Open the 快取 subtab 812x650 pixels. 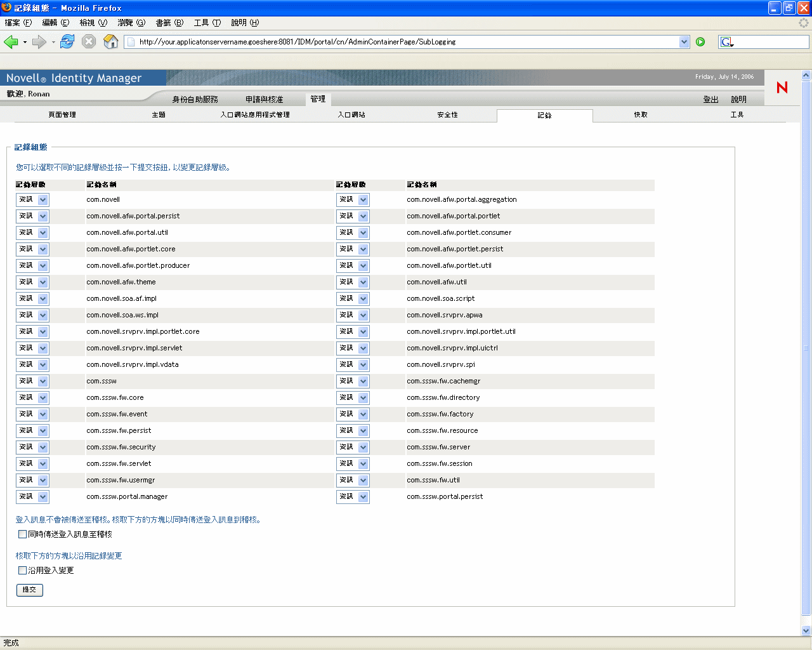pyautogui.click(x=641, y=115)
